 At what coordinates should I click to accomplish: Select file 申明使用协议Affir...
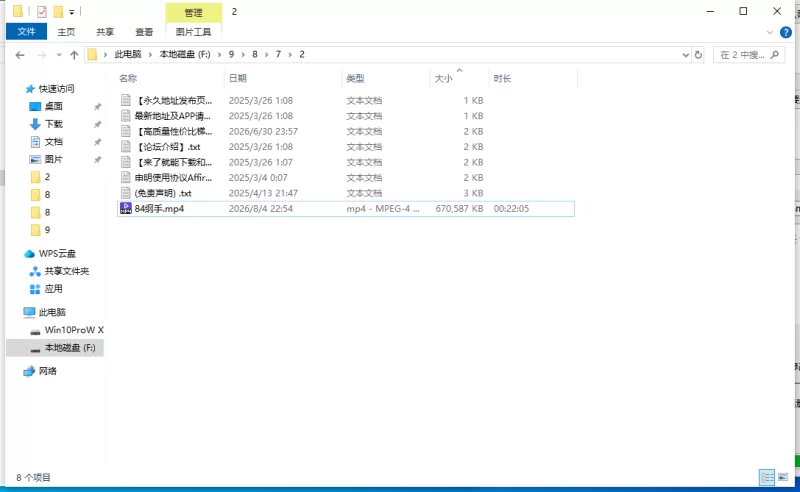(173, 178)
